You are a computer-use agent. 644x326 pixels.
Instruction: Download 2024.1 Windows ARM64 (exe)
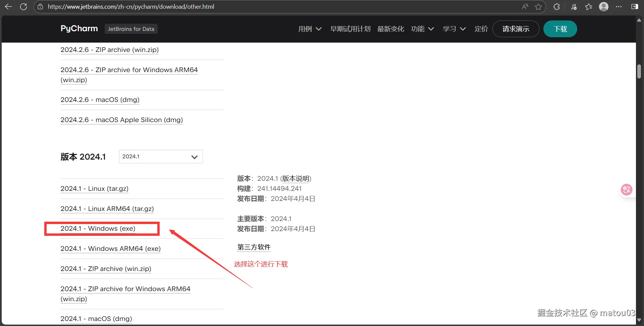tap(110, 249)
